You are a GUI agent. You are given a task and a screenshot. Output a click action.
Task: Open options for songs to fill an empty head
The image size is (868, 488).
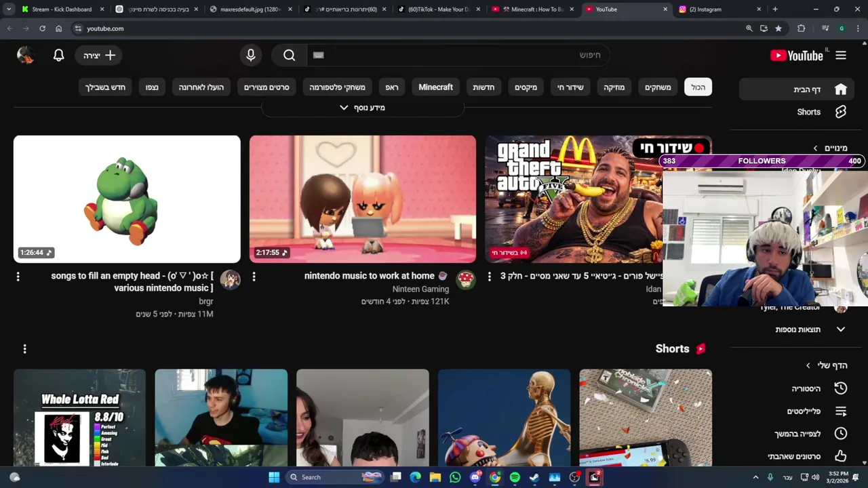click(x=18, y=277)
